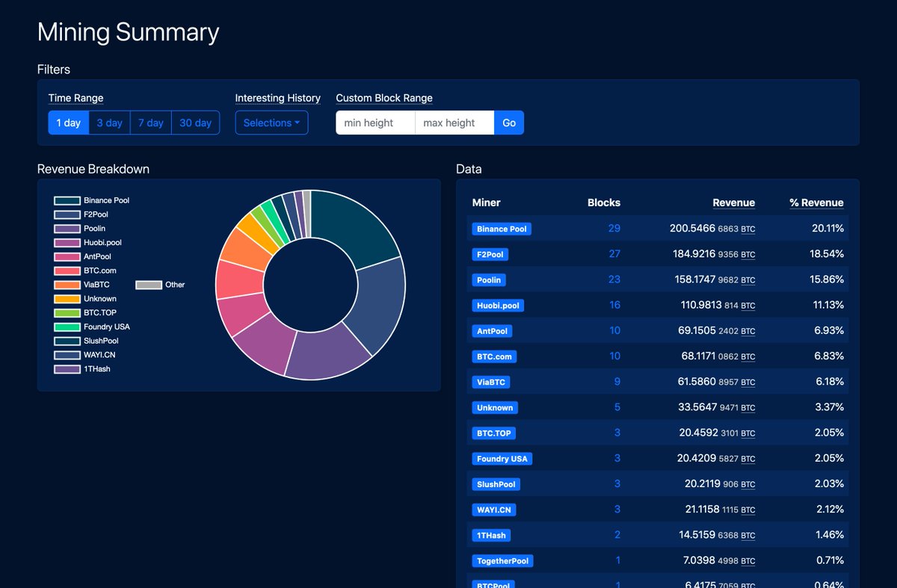This screenshot has width=897, height=588.
Task: Open the Selections dropdown
Action: point(271,123)
